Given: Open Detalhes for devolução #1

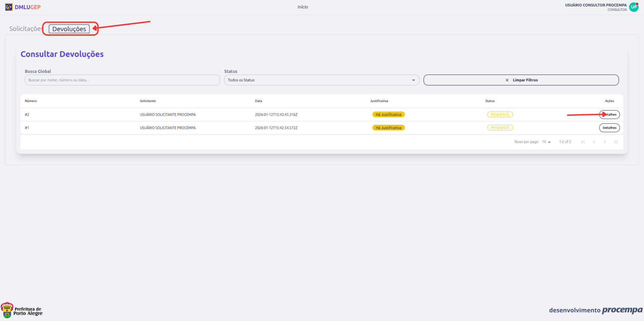Looking at the screenshot, I should click(x=609, y=128).
